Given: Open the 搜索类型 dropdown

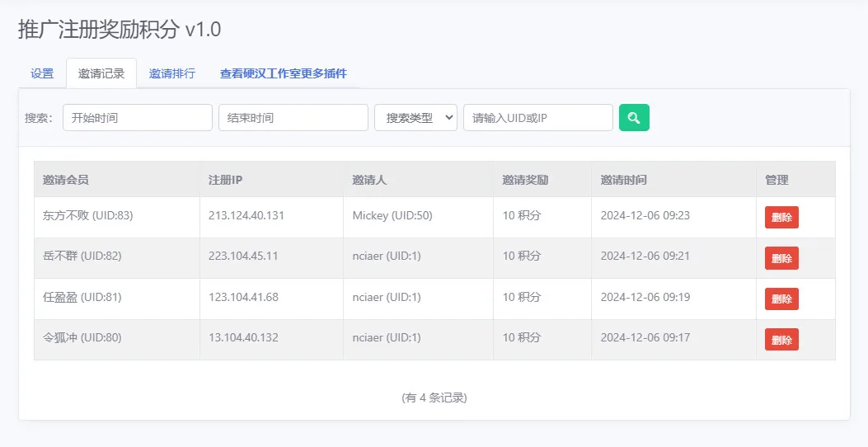Looking at the screenshot, I should pos(415,117).
